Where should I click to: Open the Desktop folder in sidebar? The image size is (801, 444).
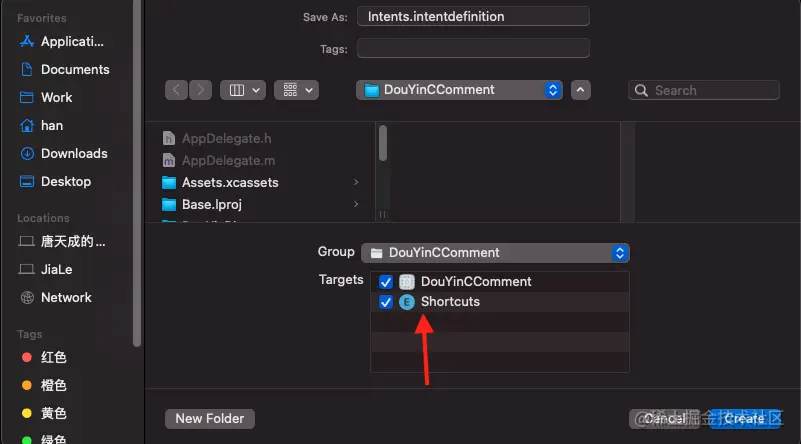[x=55, y=181]
